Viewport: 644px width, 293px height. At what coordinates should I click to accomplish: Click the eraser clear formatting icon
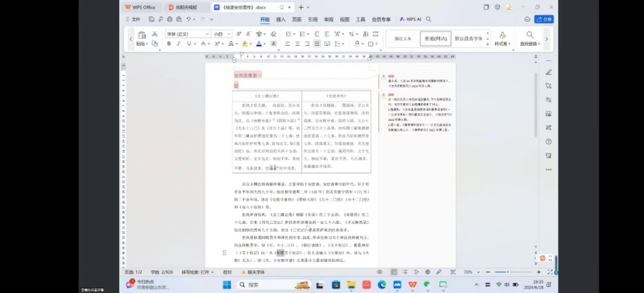[274, 33]
